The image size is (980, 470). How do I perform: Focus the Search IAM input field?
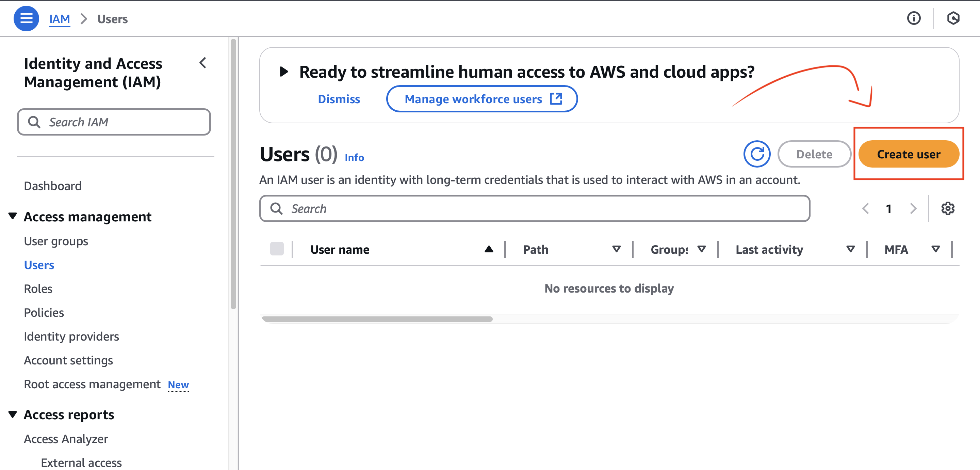[114, 122]
